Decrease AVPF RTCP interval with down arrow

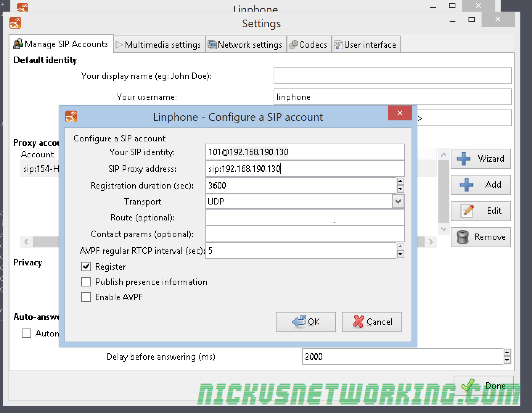point(400,254)
